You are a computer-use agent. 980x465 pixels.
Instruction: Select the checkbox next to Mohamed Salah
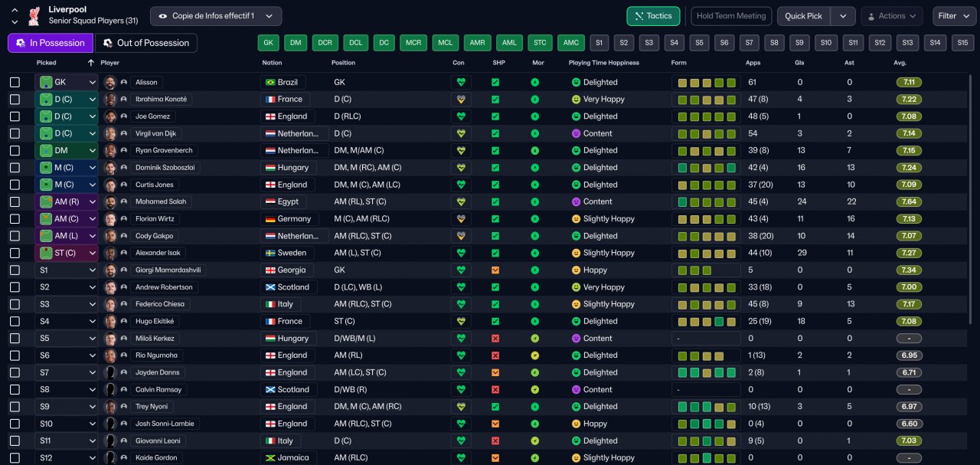pyautogui.click(x=15, y=202)
